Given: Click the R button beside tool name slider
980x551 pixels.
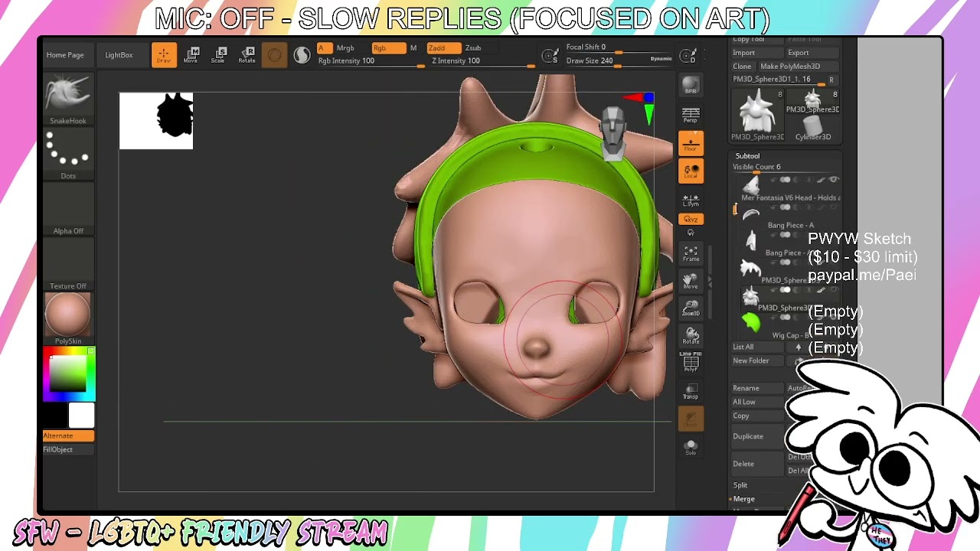Looking at the screenshot, I should (x=831, y=80).
